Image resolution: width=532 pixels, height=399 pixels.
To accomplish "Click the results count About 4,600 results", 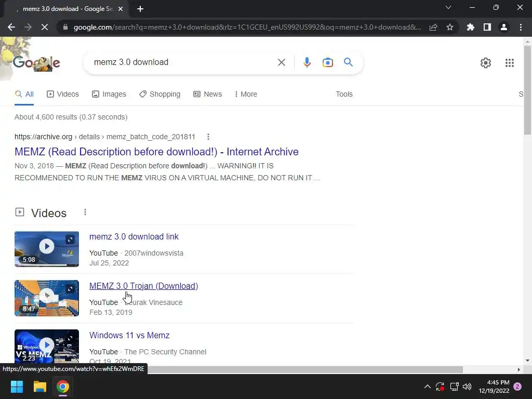I will point(71,117).
